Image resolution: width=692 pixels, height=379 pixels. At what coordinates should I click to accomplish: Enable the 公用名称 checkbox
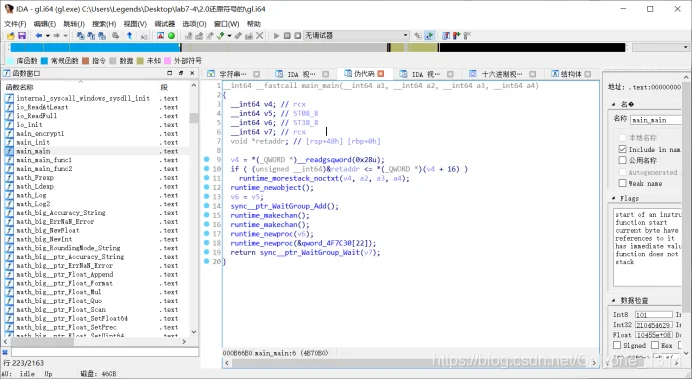coord(623,160)
